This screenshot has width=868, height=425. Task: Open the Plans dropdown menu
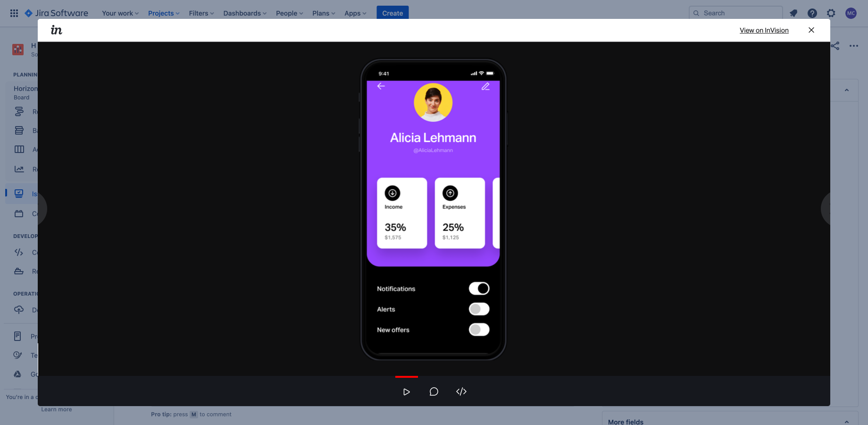click(324, 13)
